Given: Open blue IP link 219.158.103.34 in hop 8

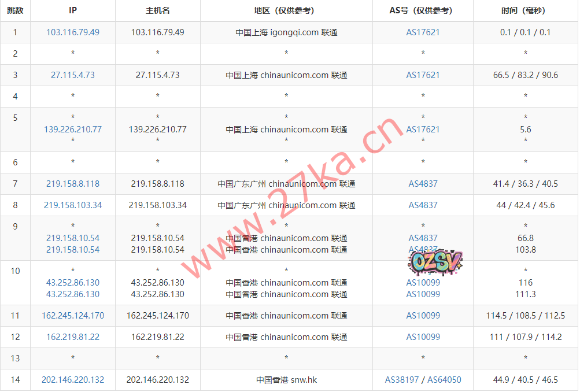Looking at the screenshot, I should click(x=73, y=205).
